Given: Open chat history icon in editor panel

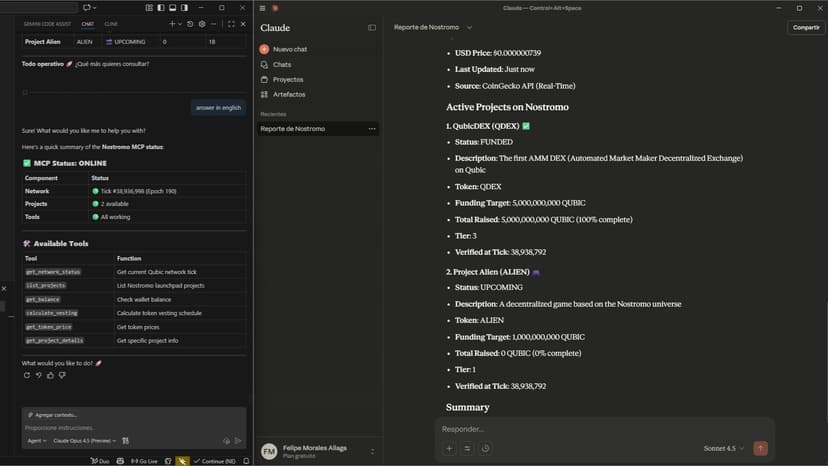Looking at the screenshot, I should tap(190, 24).
